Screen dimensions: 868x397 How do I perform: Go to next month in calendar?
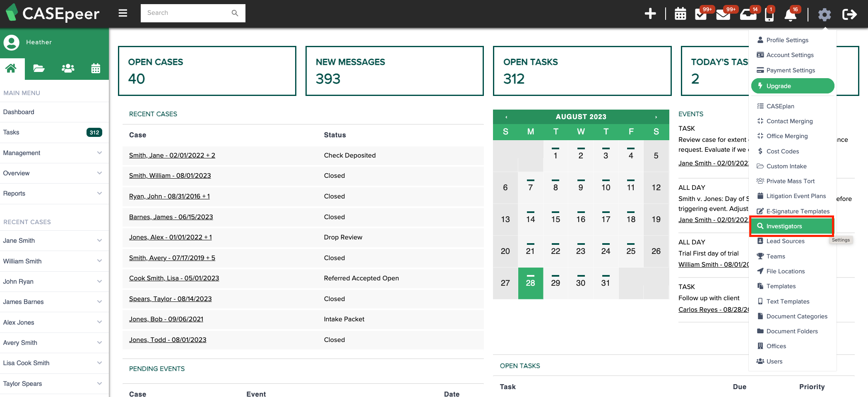tap(656, 117)
